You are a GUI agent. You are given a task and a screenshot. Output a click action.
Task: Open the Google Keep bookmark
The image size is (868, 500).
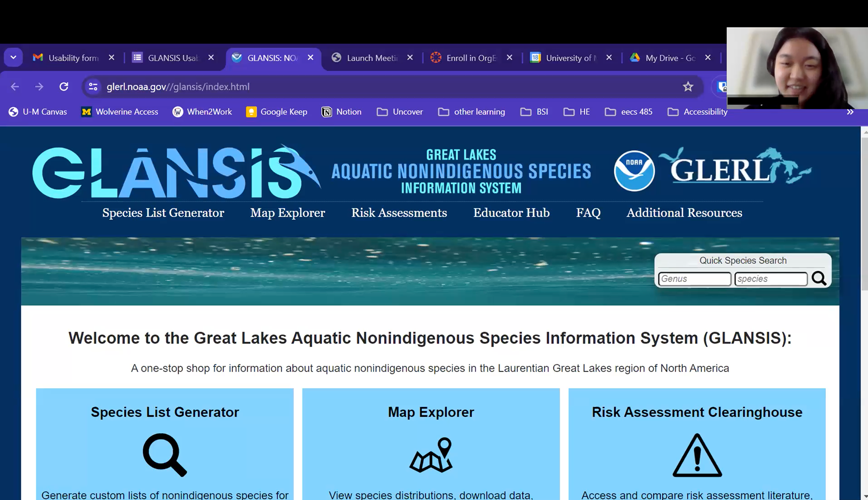click(277, 112)
